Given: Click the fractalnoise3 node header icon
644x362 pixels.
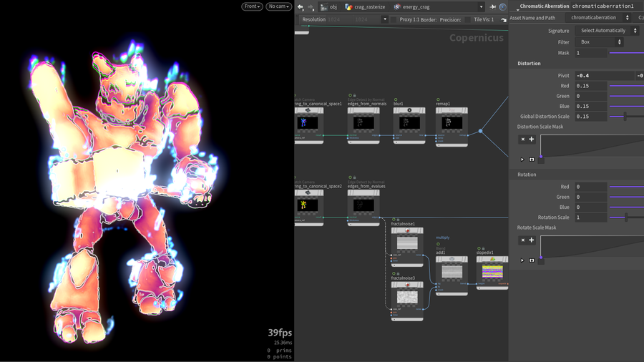Looking at the screenshot, I should point(407,285).
